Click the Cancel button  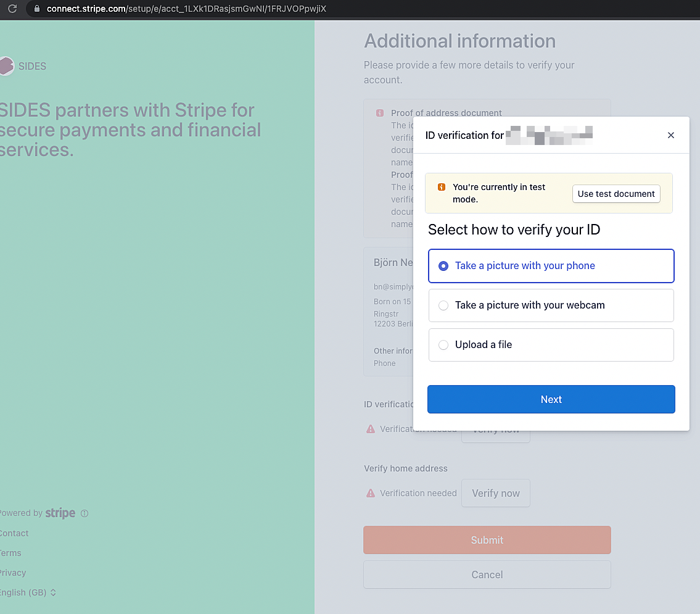click(487, 575)
